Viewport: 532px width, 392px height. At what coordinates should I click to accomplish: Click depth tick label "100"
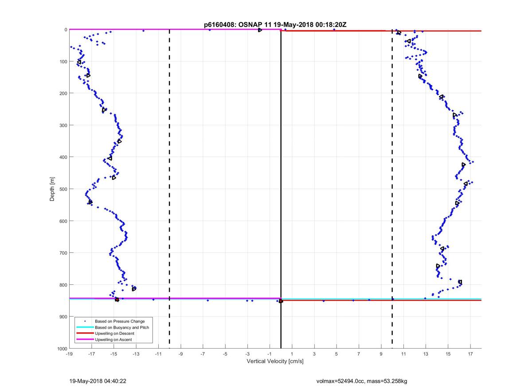pyautogui.click(x=63, y=62)
